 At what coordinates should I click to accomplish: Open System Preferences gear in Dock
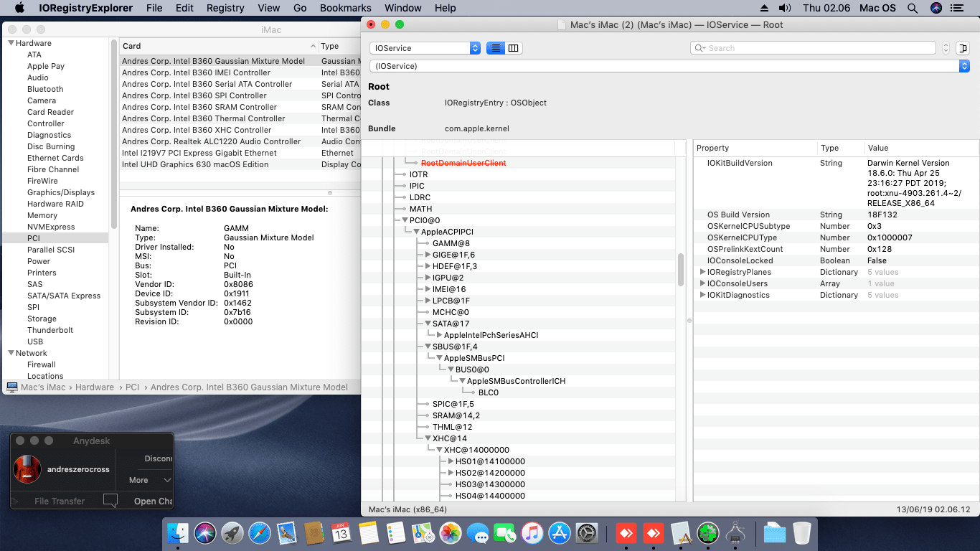tap(586, 533)
